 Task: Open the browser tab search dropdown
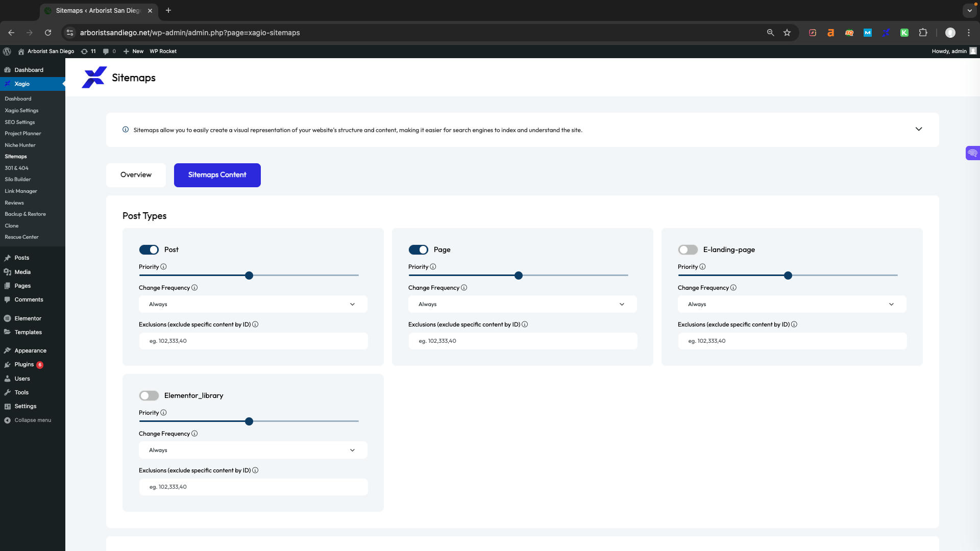969,10
